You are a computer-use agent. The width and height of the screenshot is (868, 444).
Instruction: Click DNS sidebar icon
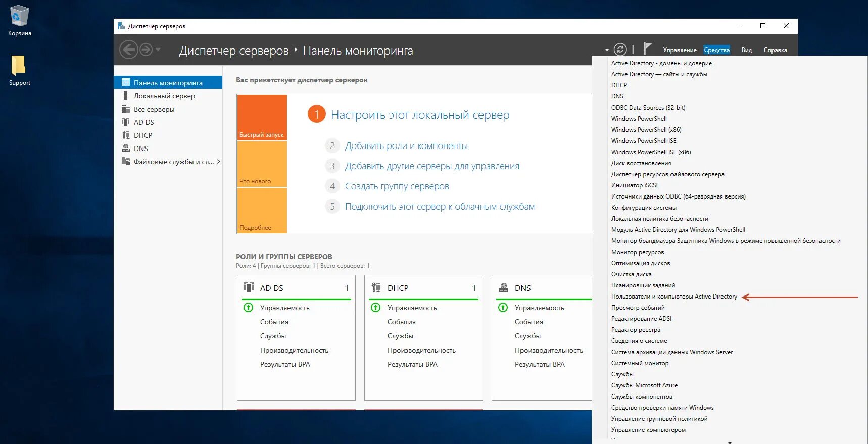point(126,148)
